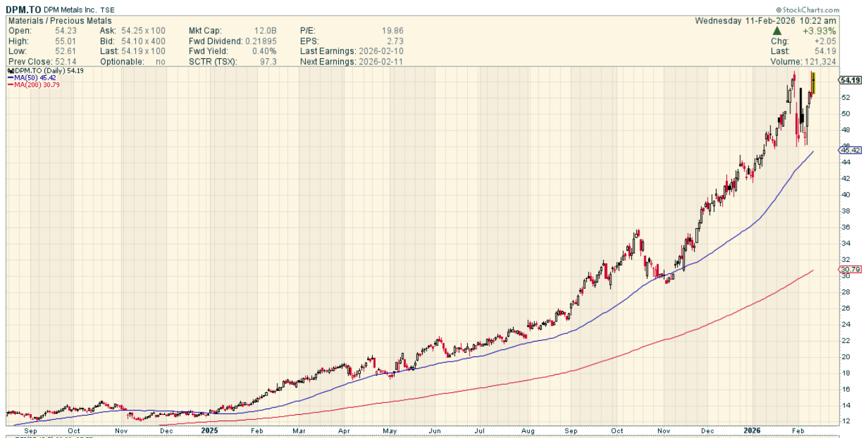Click the 2025 year marker on time axis

pyautogui.click(x=210, y=431)
